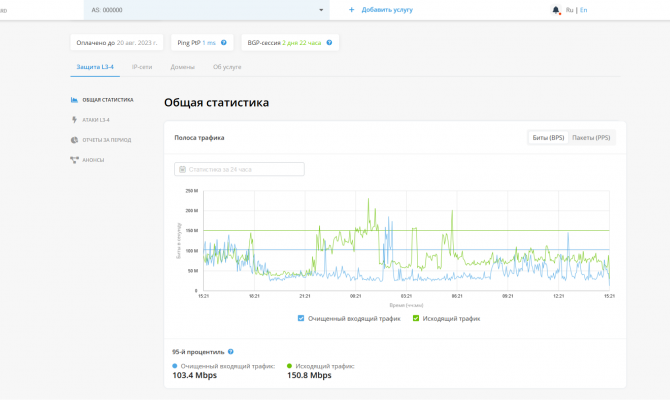Click the 103.4 Mbps value
670x400 pixels.
coord(194,375)
